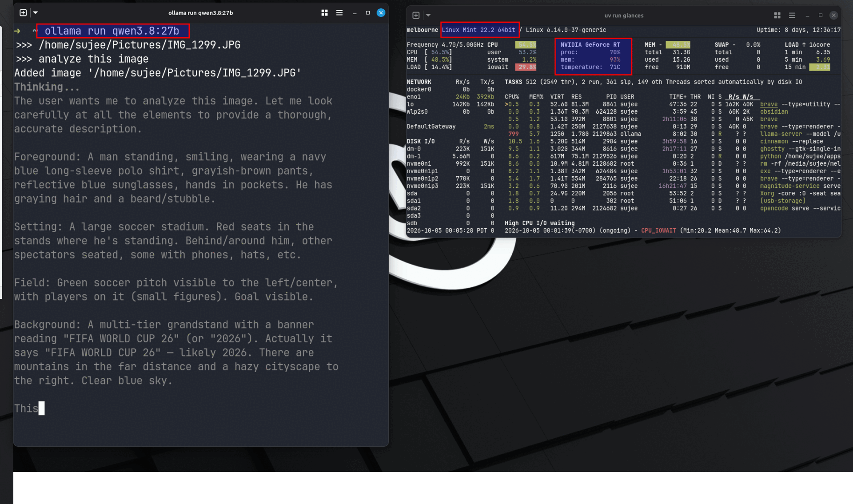Expand new-tab dropdown in glances terminal
Viewport: 853px width, 504px height.
click(428, 16)
